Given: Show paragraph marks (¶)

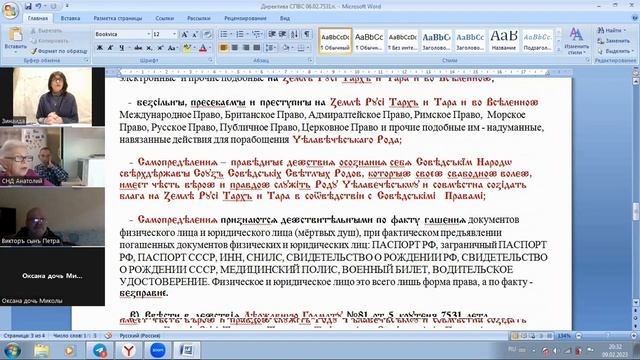Looking at the screenshot, I should [307, 34].
